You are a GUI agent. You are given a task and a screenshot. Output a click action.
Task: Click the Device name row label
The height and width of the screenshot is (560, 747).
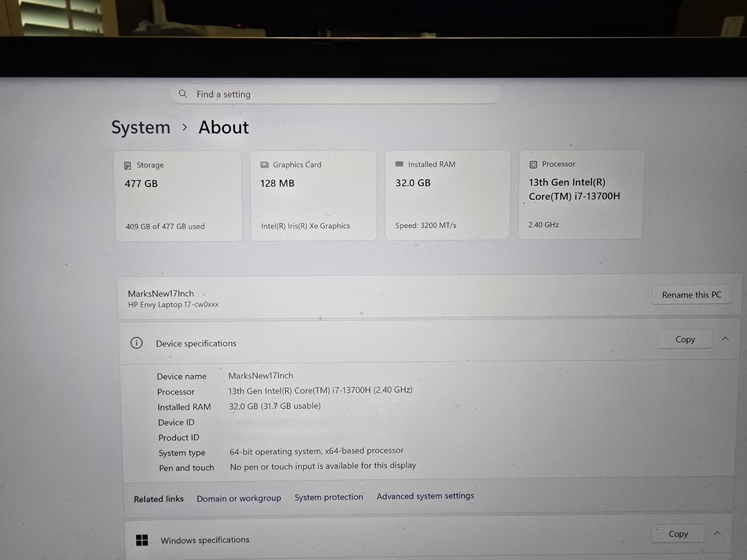[182, 376]
